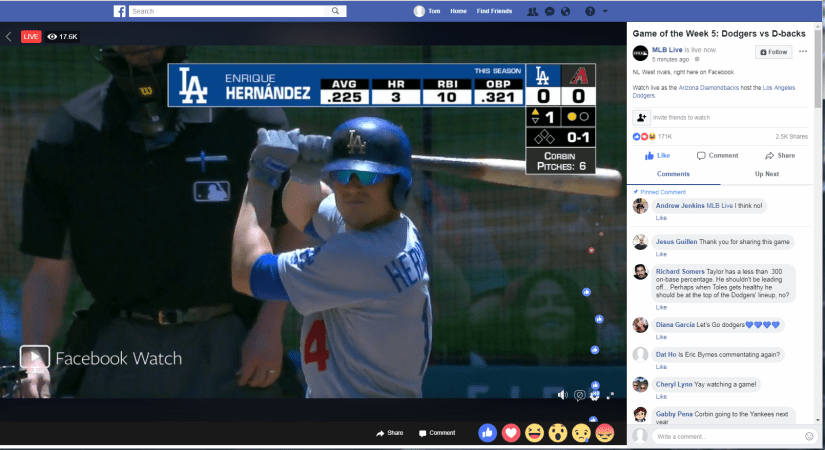This screenshot has height=450, width=825.
Task: Open friend requests icon
Action: point(532,11)
